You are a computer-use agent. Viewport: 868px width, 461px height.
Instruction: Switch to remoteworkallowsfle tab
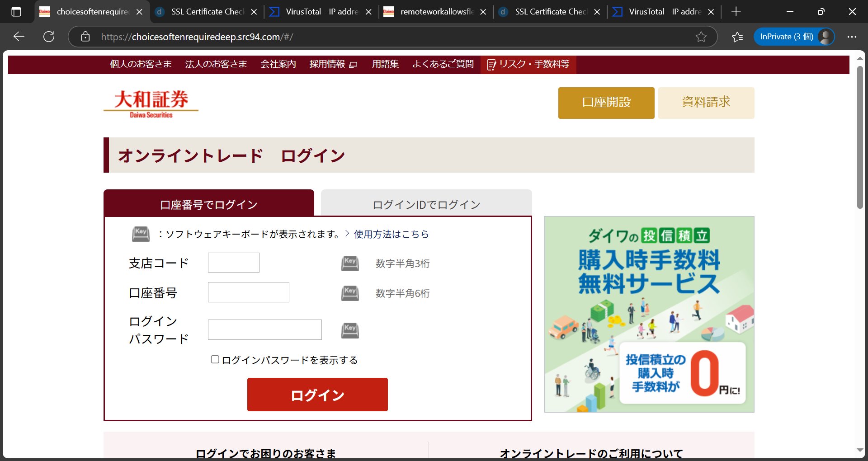point(436,12)
